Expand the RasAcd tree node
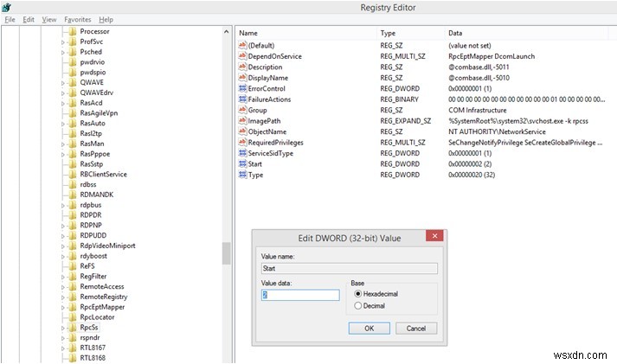The height and width of the screenshot is (364, 617). coord(63,104)
